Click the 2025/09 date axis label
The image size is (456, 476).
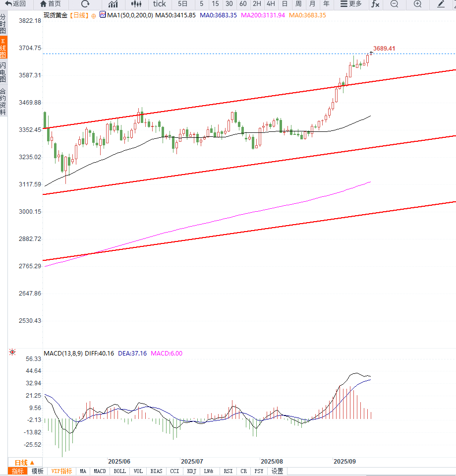[x=344, y=462]
